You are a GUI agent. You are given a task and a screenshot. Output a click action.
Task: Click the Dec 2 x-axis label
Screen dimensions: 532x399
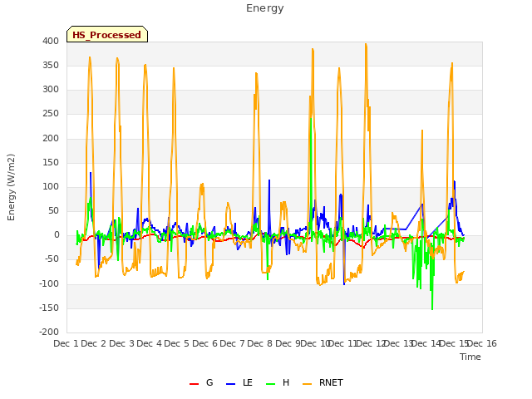point(94,343)
